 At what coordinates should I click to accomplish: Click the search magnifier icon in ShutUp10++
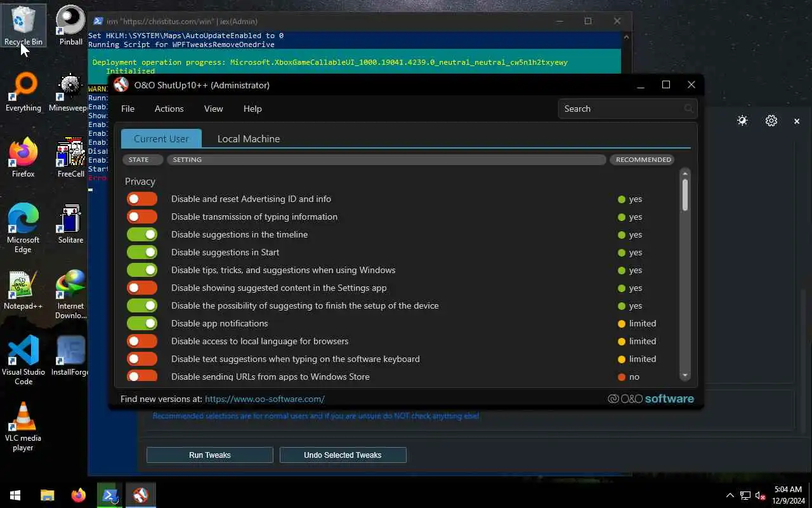point(689,109)
